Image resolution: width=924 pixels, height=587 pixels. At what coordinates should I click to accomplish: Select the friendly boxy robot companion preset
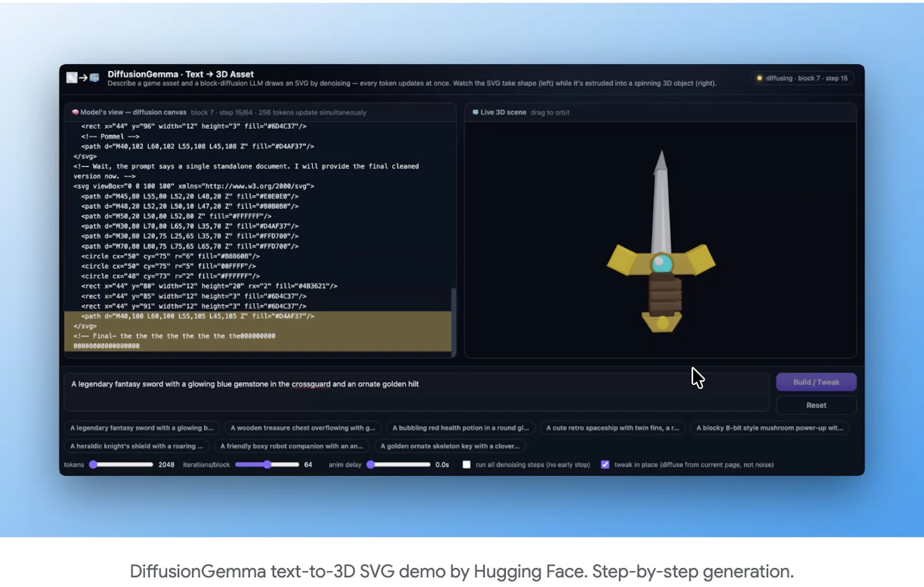pyautogui.click(x=292, y=446)
